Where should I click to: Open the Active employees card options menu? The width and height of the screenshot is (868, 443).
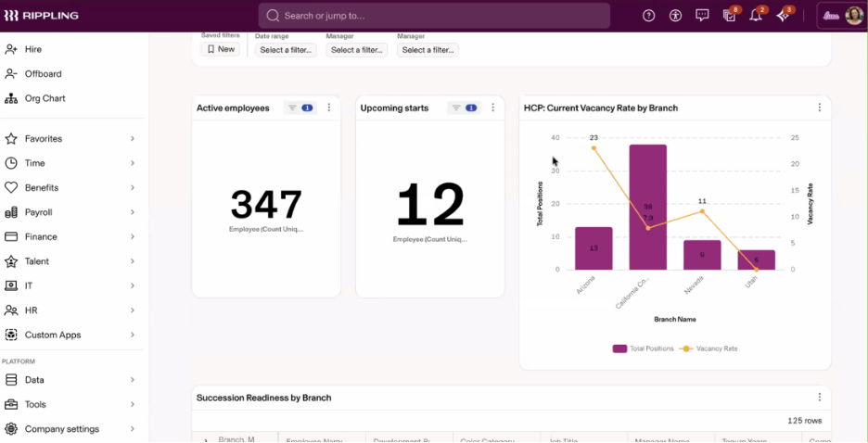point(329,108)
